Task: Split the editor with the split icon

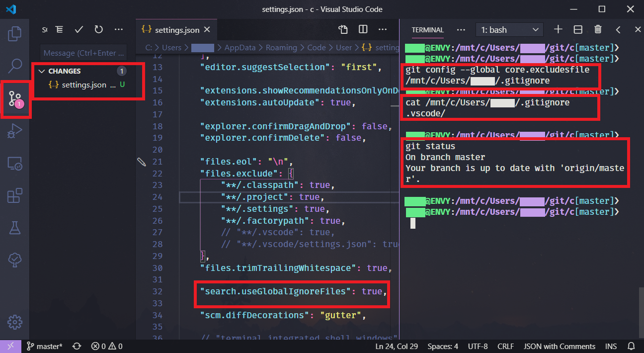Action: click(x=363, y=29)
